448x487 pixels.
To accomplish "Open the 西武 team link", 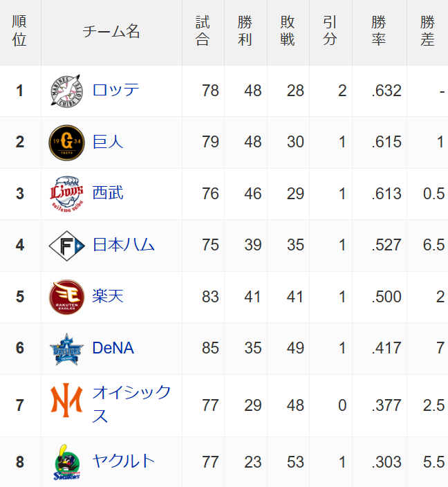I will (108, 193).
